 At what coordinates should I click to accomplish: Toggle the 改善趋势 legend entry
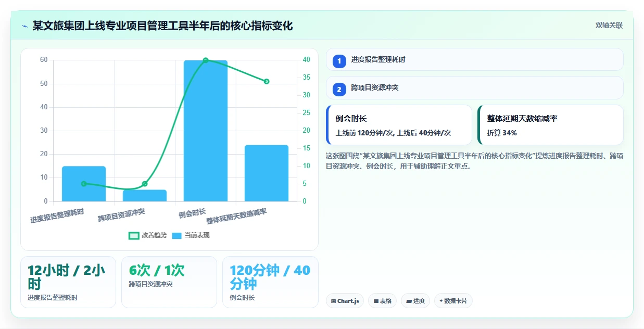tap(148, 235)
